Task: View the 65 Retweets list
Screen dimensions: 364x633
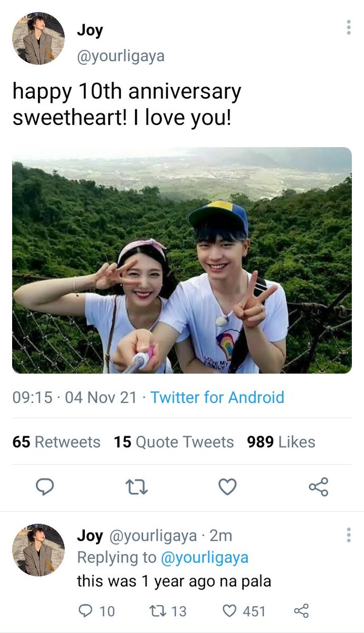Action: (56, 442)
